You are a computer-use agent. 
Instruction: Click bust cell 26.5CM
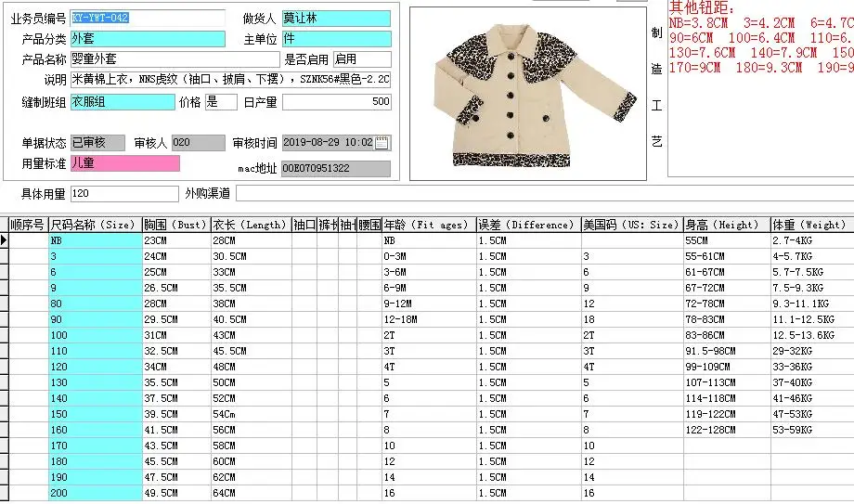click(x=176, y=289)
